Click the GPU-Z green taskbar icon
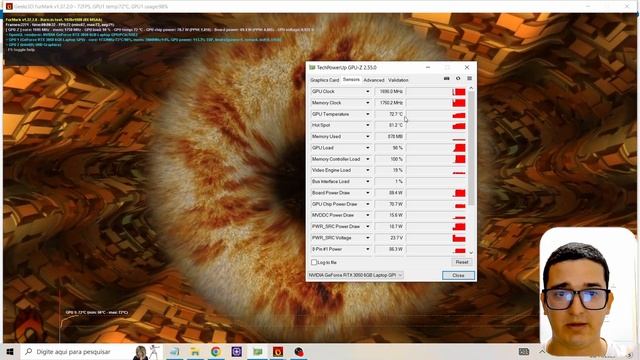Viewport: 640px width, 360px height. coord(257,351)
